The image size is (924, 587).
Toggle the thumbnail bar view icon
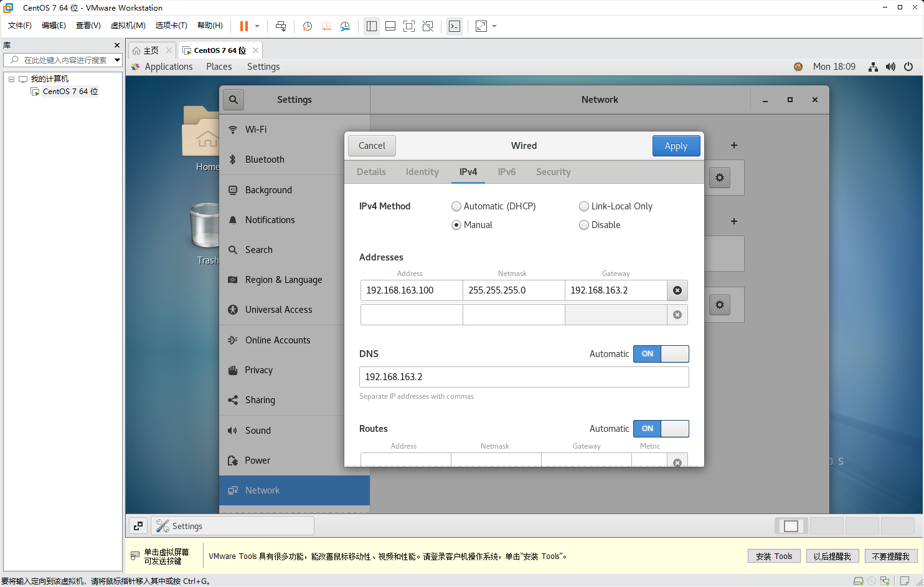tap(390, 26)
